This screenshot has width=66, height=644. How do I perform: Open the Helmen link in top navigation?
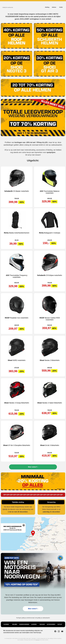pos(54,7)
